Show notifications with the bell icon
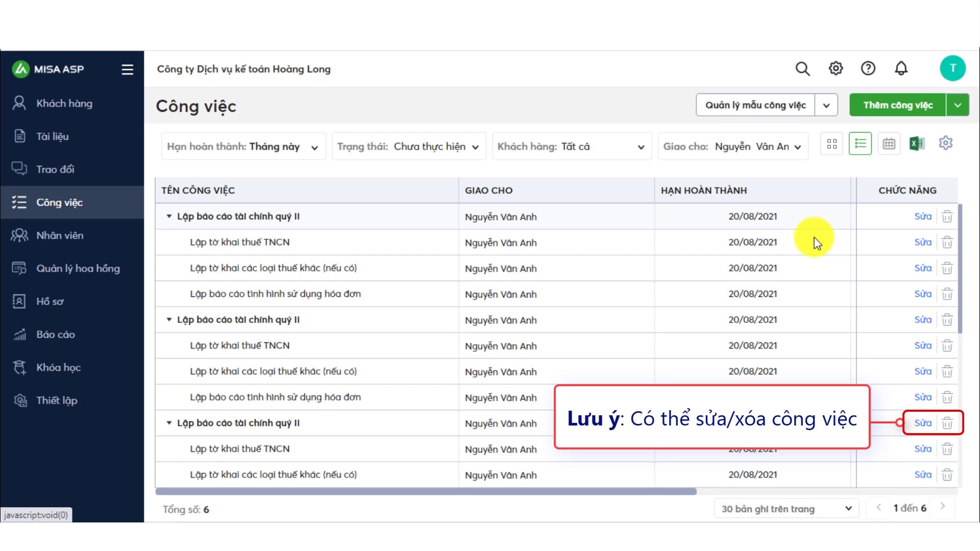This screenshot has height=551, width=980. [x=901, y=68]
